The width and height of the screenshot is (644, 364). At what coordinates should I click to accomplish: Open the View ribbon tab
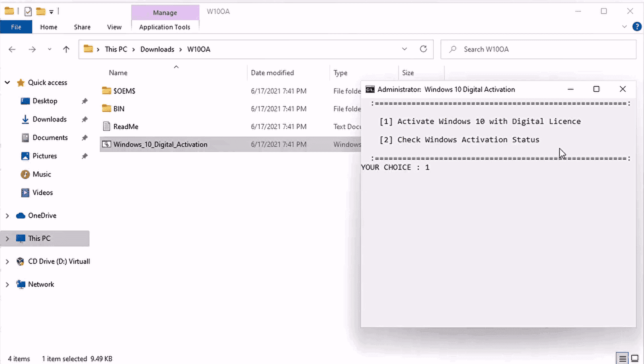(114, 27)
